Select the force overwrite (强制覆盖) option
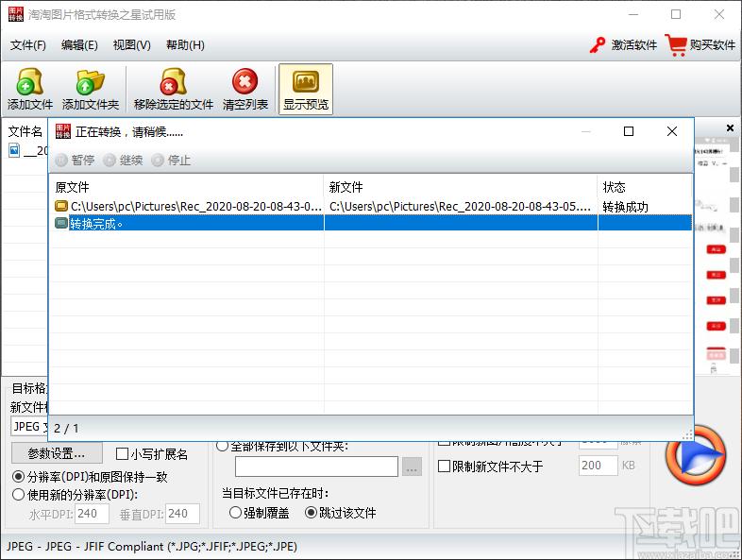The width and height of the screenshot is (742, 560). coord(235,513)
